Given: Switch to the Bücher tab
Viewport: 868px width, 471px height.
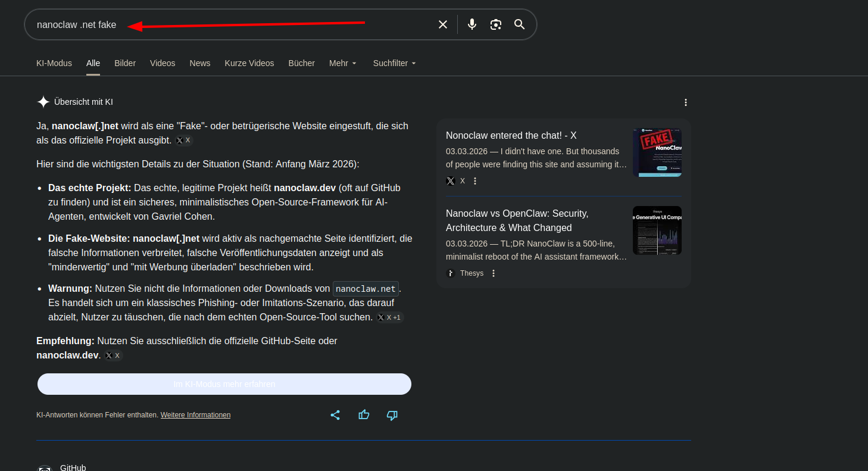Looking at the screenshot, I should coord(302,63).
